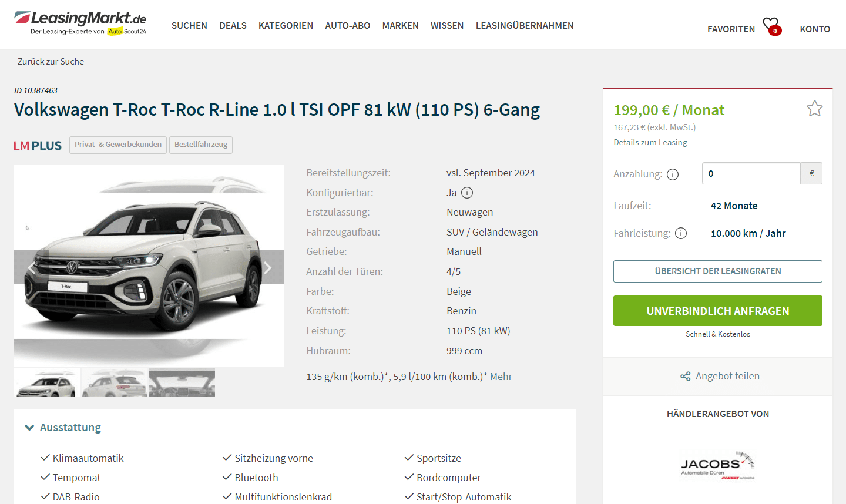Mark the offer with the star icon
Screen dimensions: 846x504
tap(814, 109)
